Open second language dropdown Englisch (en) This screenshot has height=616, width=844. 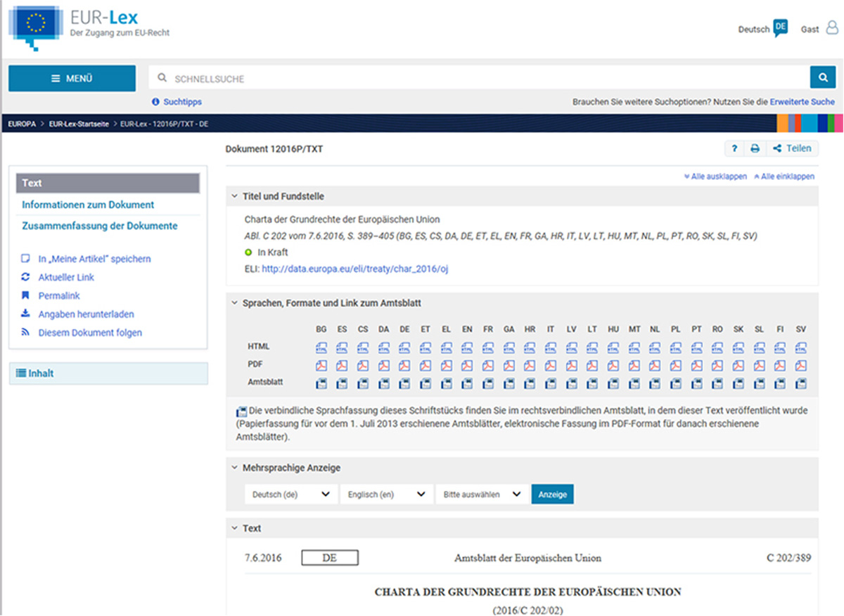387,494
